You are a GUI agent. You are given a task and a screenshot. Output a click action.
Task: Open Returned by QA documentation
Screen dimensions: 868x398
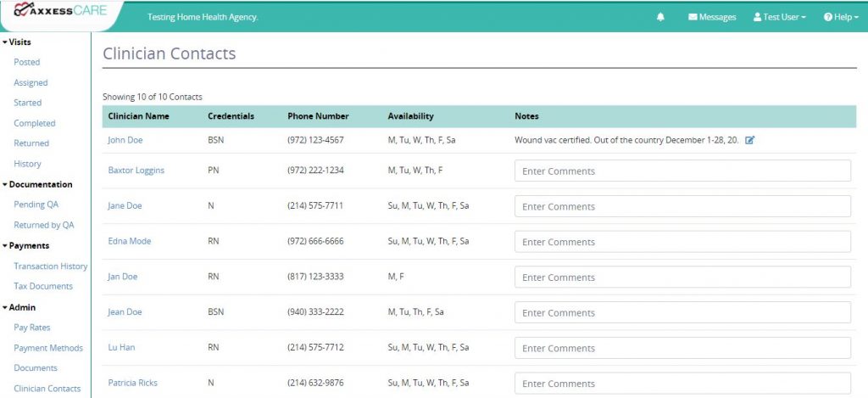44,225
